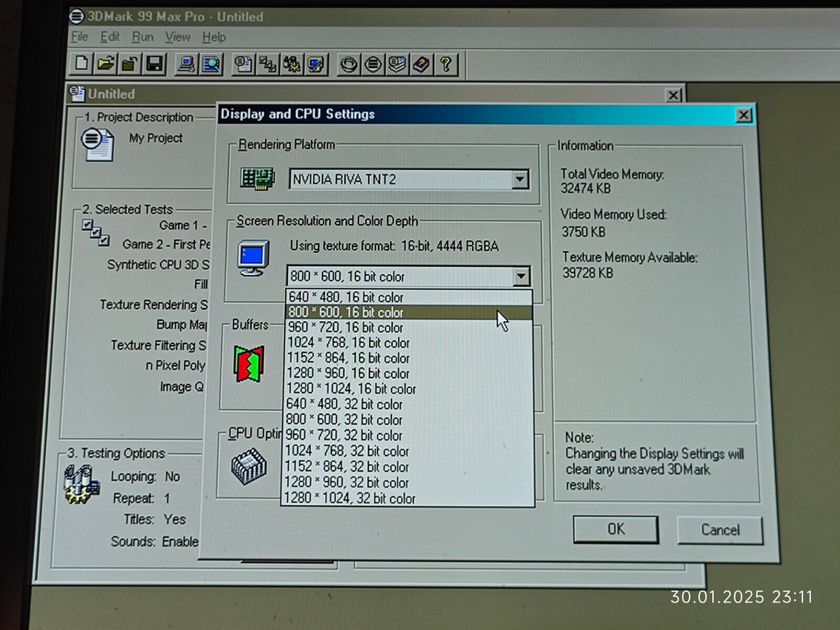Viewport: 840px width, 630px height.
Task: Open the Help menu
Action: tap(214, 37)
